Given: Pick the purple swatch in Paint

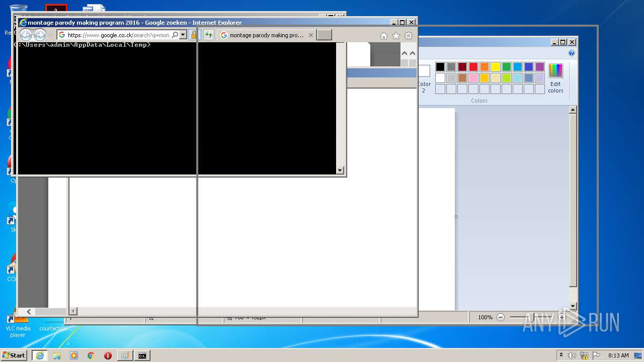Looking at the screenshot, I should [540, 67].
